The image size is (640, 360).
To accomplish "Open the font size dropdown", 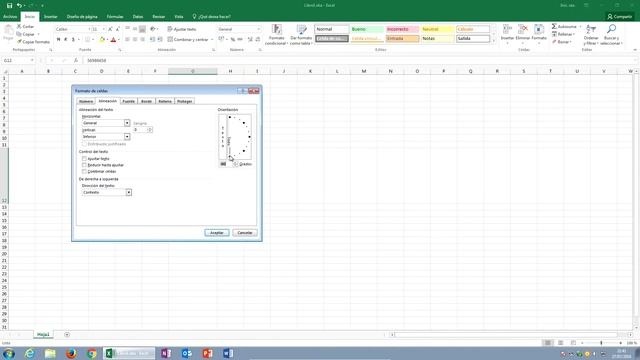I will click(103, 29).
